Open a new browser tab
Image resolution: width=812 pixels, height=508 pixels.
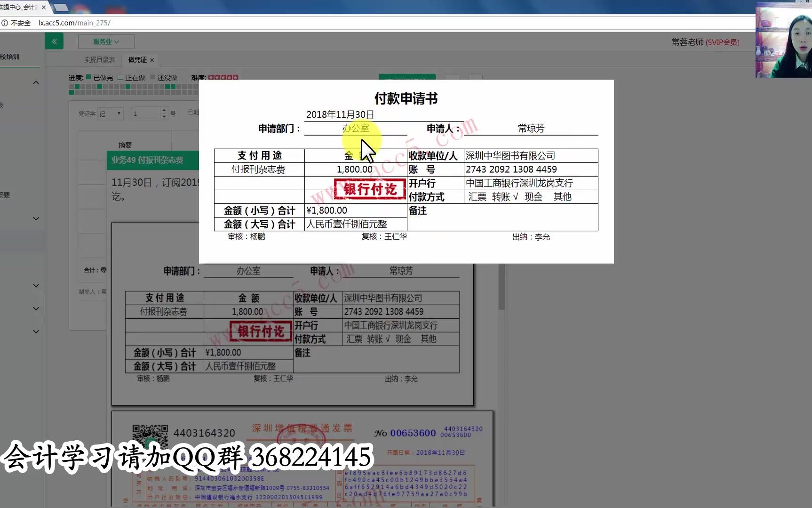point(61,7)
